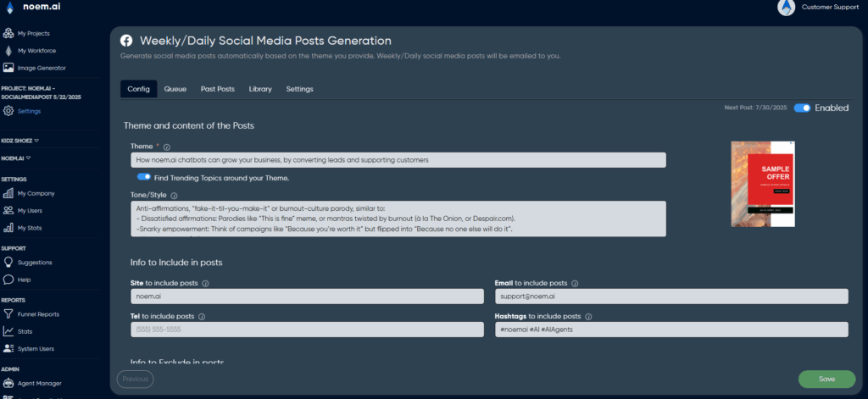The width and height of the screenshot is (868, 399).
Task: Click the info icon next to Theme
Action: pos(167,147)
